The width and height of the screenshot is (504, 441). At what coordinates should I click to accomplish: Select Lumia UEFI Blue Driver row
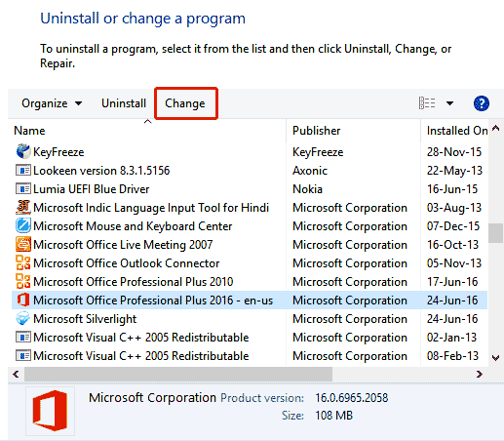point(250,188)
